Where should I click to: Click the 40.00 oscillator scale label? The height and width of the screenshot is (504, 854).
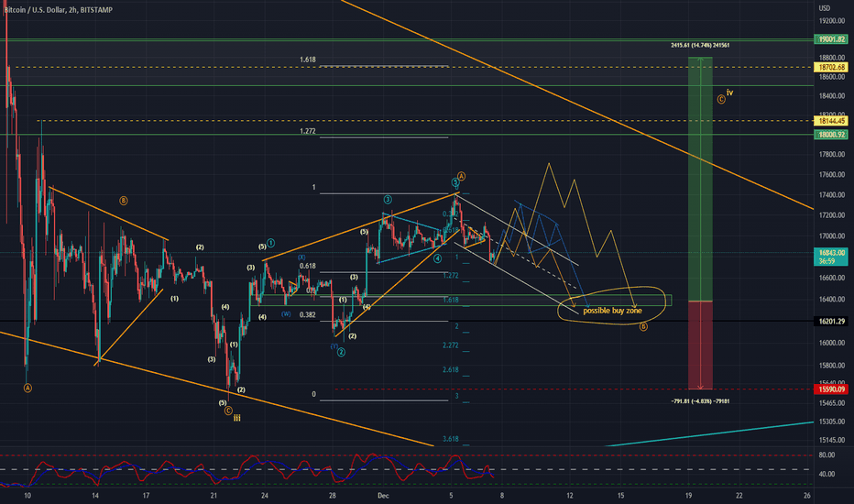pos(827,474)
